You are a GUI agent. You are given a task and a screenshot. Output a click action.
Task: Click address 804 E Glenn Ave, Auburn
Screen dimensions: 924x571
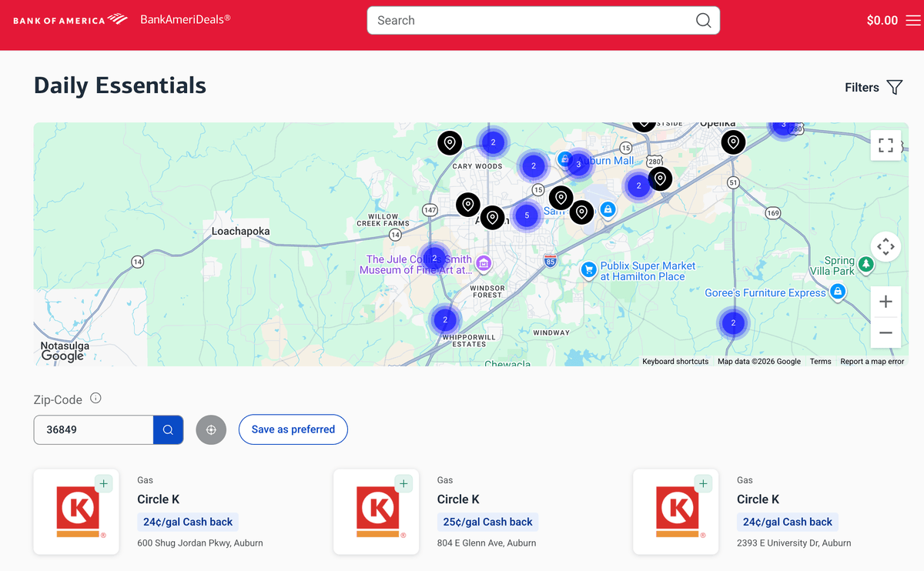(x=487, y=543)
